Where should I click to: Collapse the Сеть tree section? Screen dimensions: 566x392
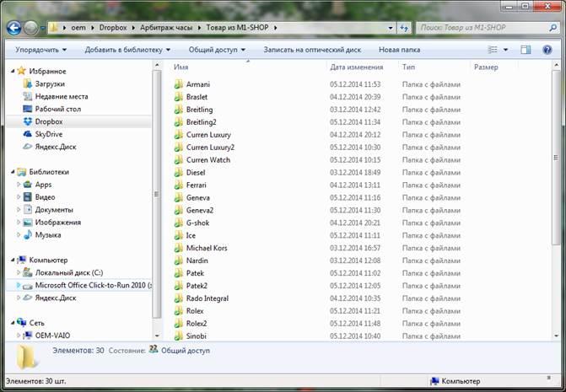[x=13, y=323]
